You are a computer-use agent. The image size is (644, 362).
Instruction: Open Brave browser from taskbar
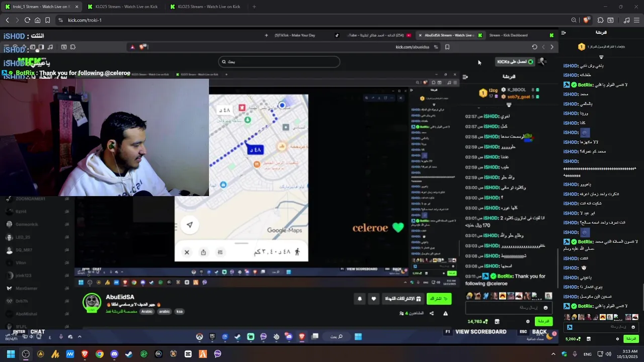[85, 354]
